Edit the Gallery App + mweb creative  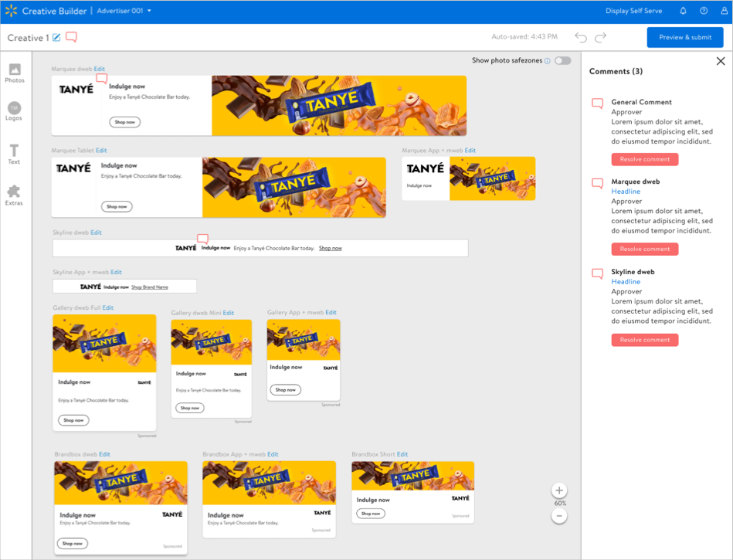coord(331,312)
